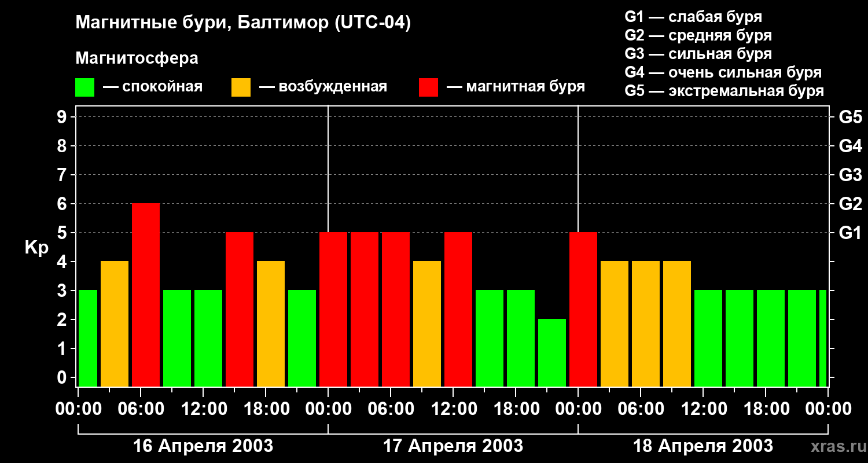
Task: Select the 'G4 — очень сильная буря' legend entry
Action: click(x=723, y=72)
